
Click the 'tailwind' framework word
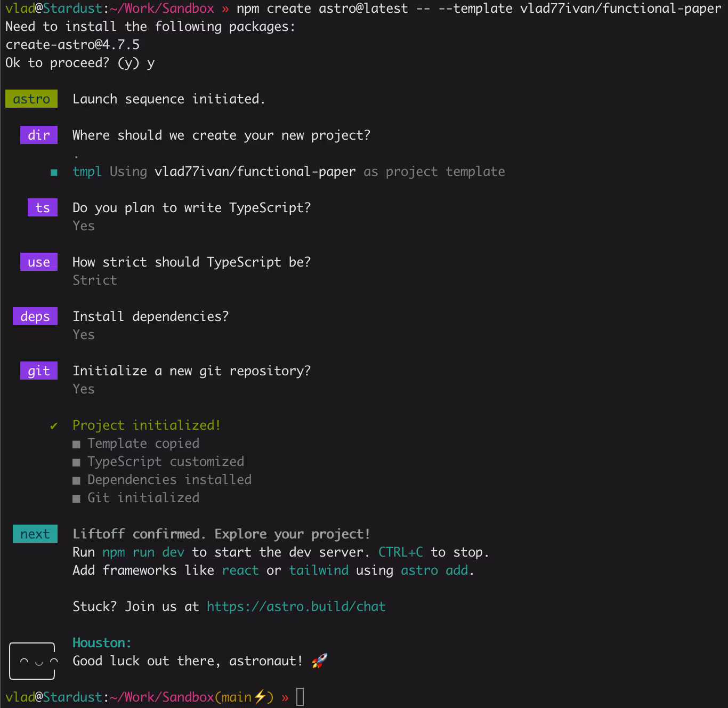click(x=319, y=570)
